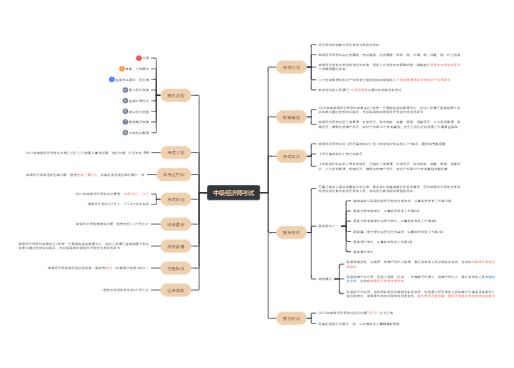Click the gray number 8 step icon
Image resolution: width=514 pixels, height=368 pixels.
tap(125, 133)
